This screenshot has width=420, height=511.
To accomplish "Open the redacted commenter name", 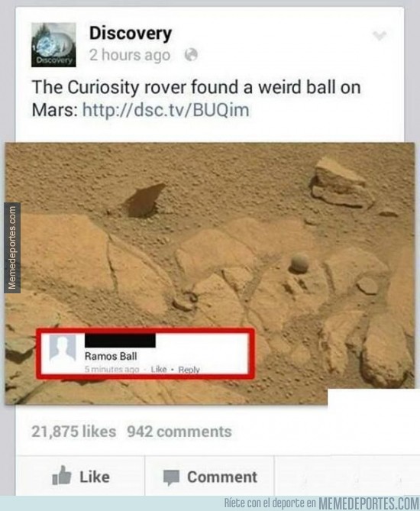I will (x=120, y=341).
